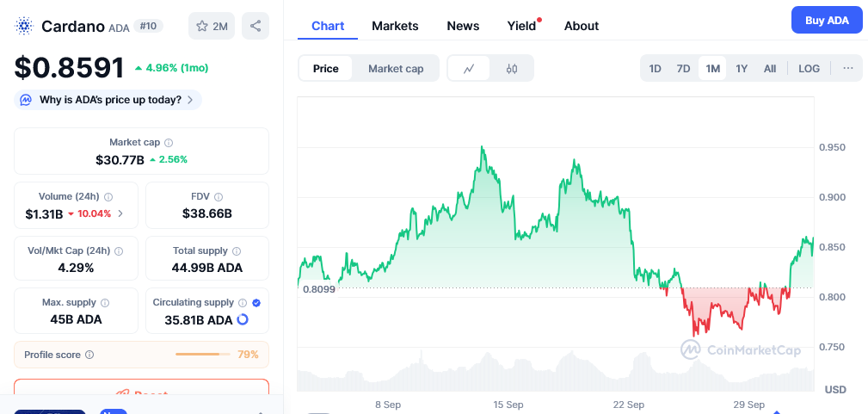Click the share icon next to watchlist
This screenshot has height=414, width=868.
tap(255, 26)
